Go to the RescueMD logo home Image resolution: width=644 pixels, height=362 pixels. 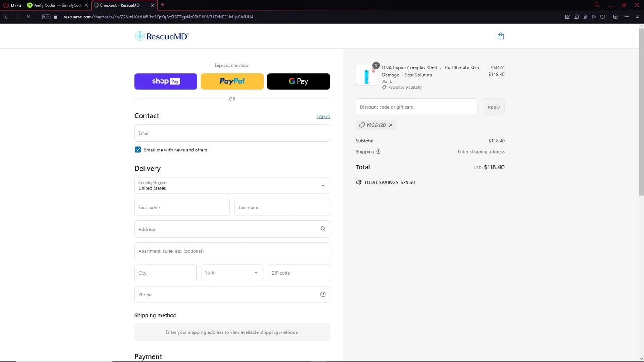pos(162,36)
